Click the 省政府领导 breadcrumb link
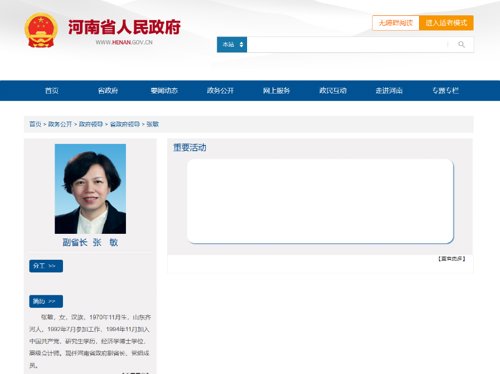 [x=125, y=124]
